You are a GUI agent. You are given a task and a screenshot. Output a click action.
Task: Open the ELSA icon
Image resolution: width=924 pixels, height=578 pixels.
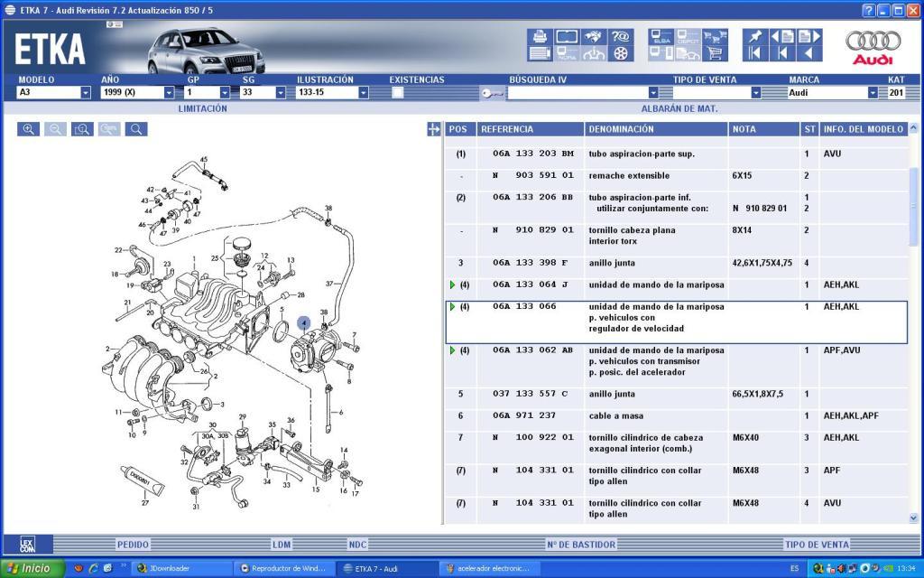tap(661, 36)
